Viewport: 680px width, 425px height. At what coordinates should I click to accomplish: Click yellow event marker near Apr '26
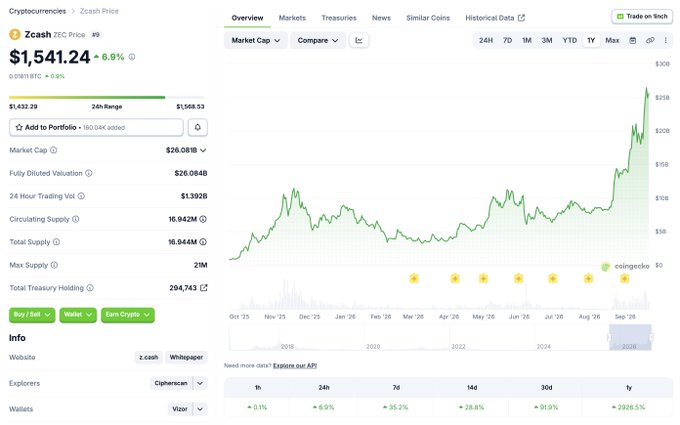(x=455, y=278)
